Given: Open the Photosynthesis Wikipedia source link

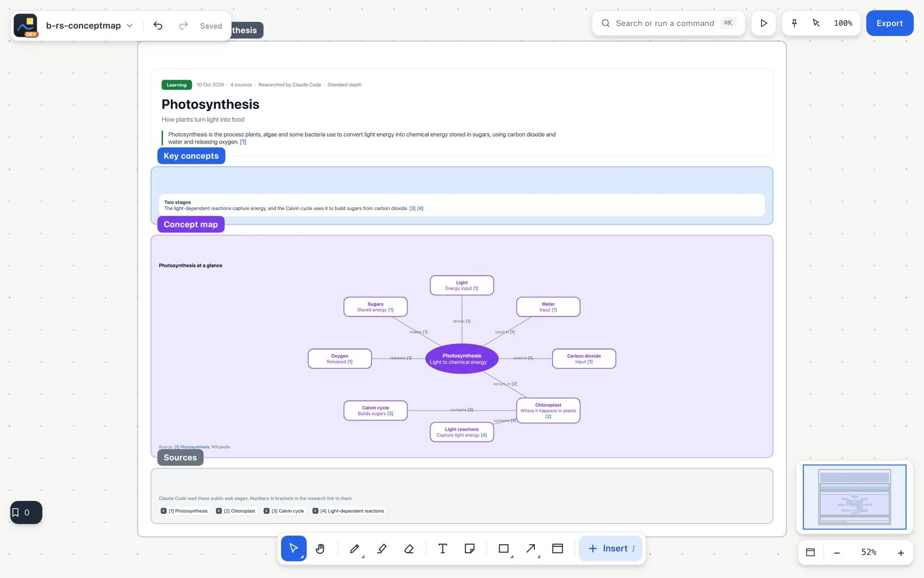Looking at the screenshot, I should 192,447.
